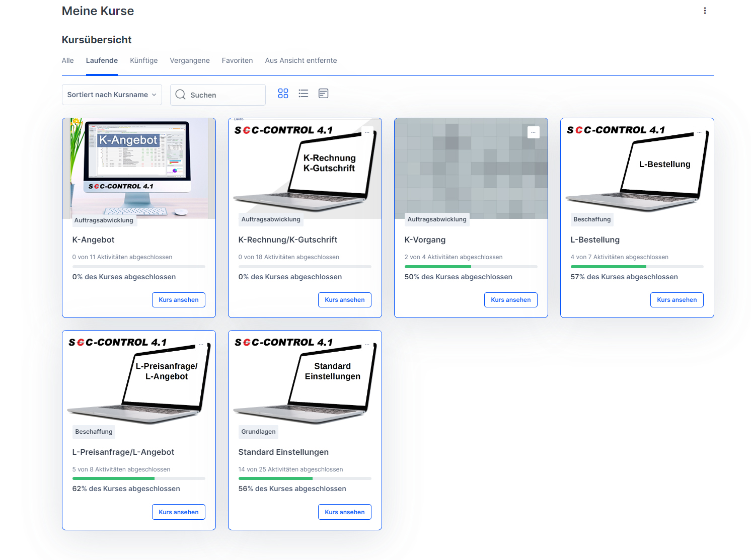The image size is (751, 560).
Task: Open L-Bestellung card ellipsis menu
Action: coord(699,132)
